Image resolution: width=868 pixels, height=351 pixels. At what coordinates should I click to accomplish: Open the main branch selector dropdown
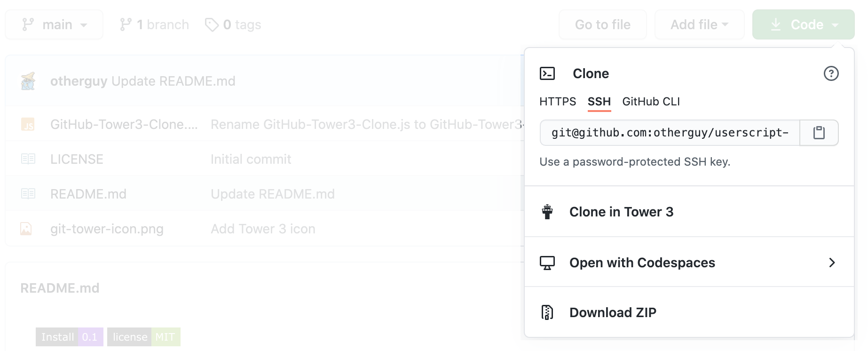coord(54,24)
